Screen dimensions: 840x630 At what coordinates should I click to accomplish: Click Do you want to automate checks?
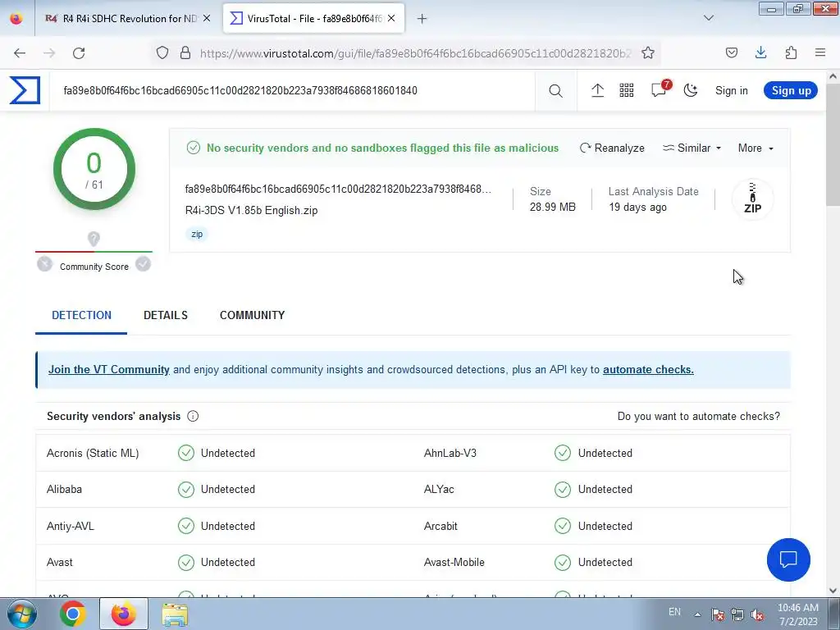point(699,416)
